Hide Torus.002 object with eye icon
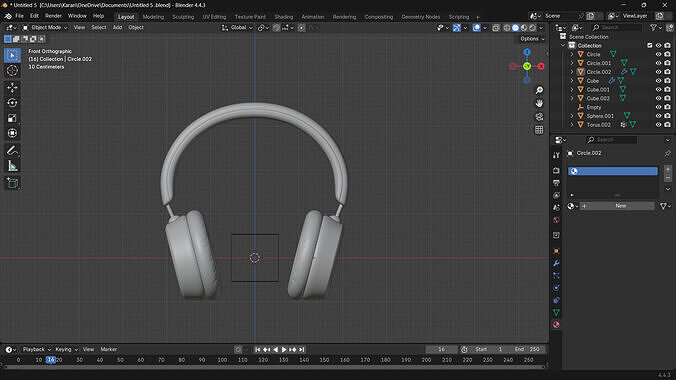676x380 pixels. point(658,125)
